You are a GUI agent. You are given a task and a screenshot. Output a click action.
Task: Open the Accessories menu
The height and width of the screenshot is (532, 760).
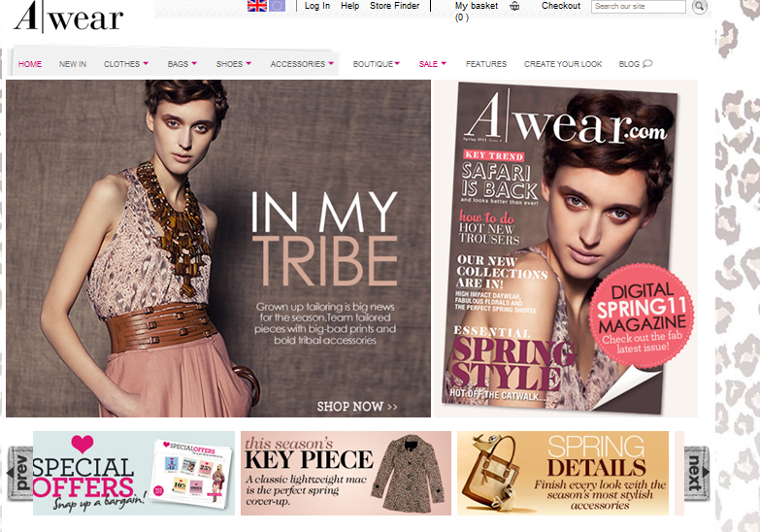[x=298, y=64]
